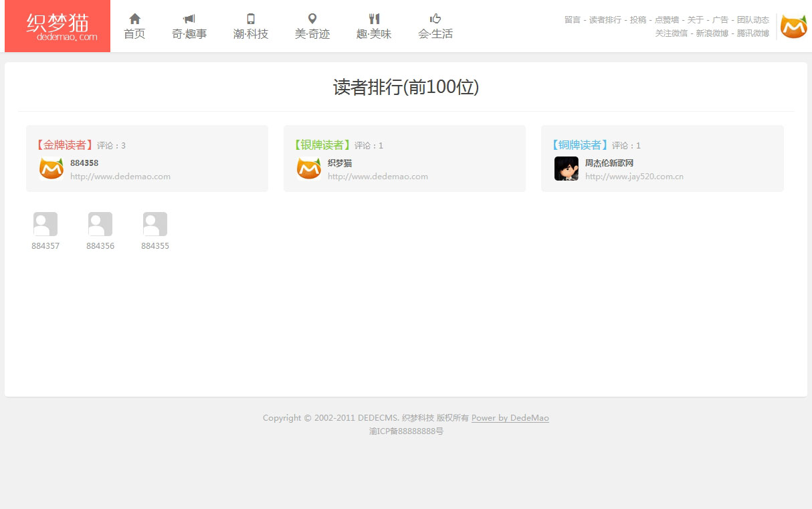The height and width of the screenshot is (509, 812).
Task: Click the 周杰伦新歌网 reader avatar
Action: pyautogui.click(x=567, y=169)
